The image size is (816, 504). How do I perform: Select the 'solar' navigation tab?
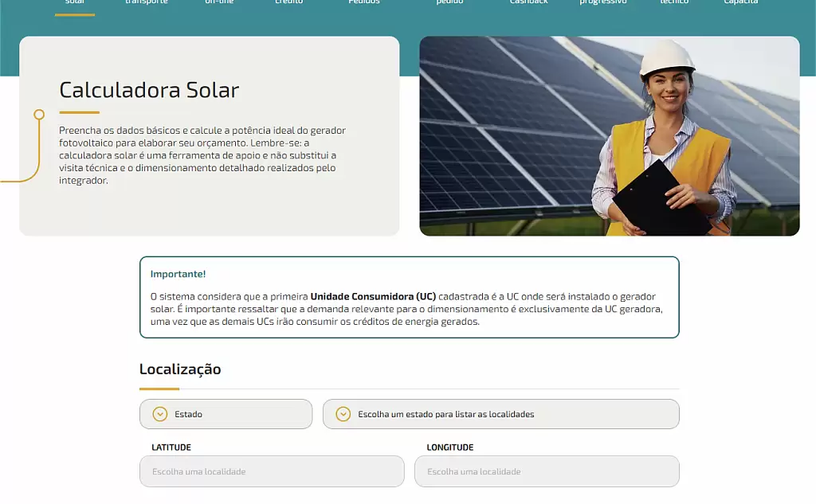tap(74, 3)
